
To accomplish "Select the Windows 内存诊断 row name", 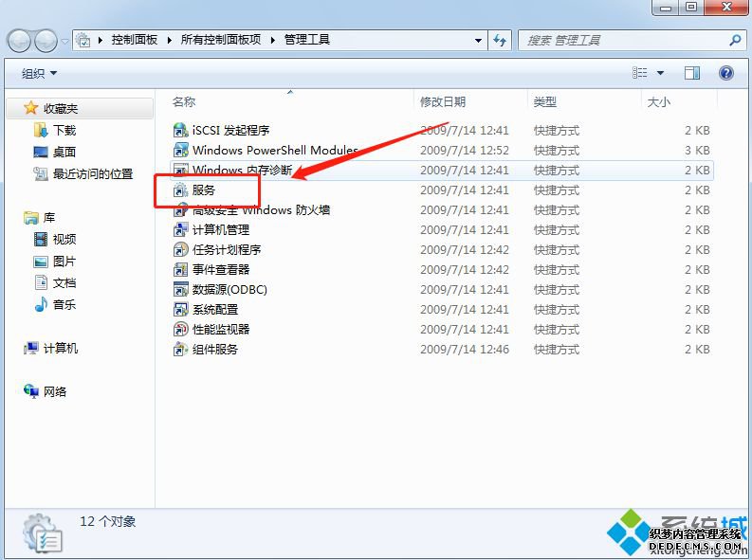I will click(242, 170).
